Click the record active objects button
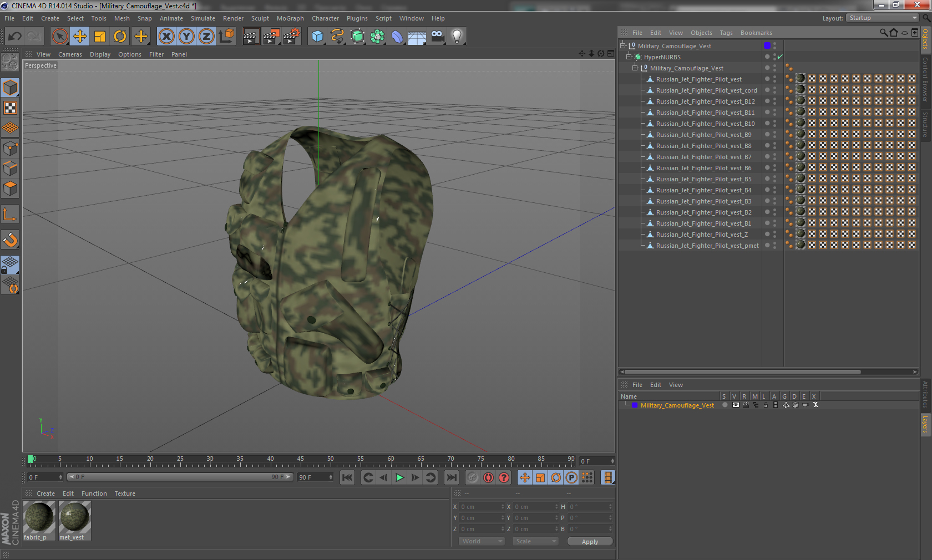The height and width of the screenshot is (560, 932). (472, 477)
